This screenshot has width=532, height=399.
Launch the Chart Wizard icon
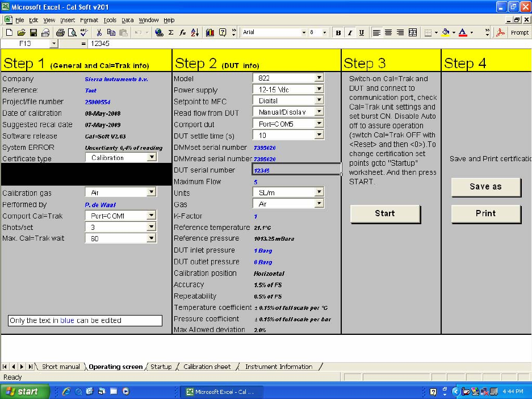[x=210, y=32]
